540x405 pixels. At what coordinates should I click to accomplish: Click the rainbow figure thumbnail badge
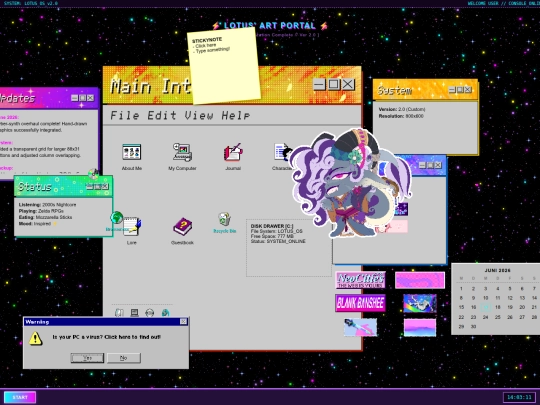(x=420, y=303)
